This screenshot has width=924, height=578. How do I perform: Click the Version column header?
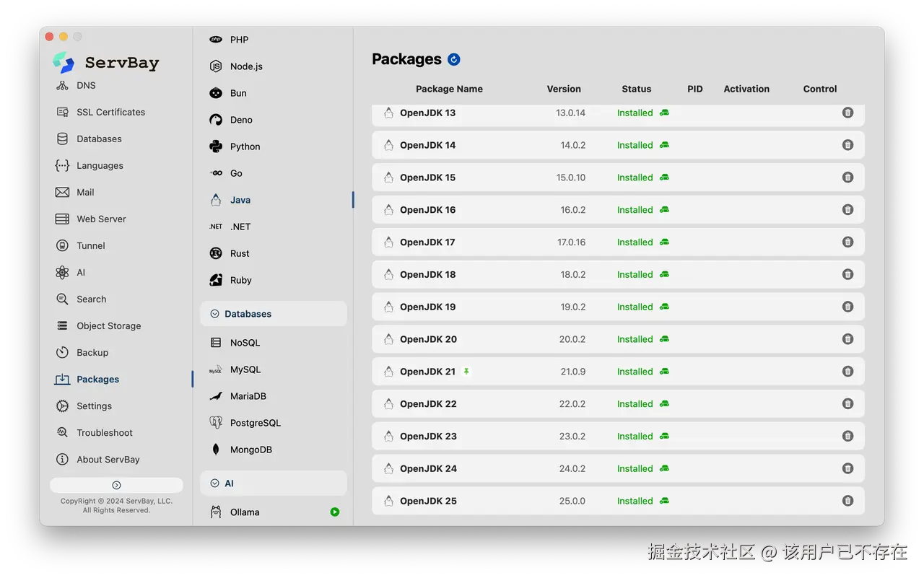click(x=564, y=89)
